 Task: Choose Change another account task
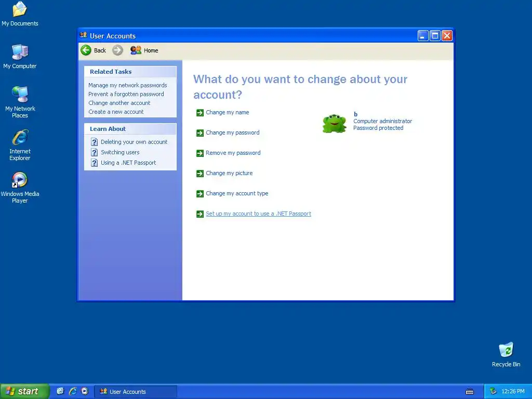coord(119,103)
